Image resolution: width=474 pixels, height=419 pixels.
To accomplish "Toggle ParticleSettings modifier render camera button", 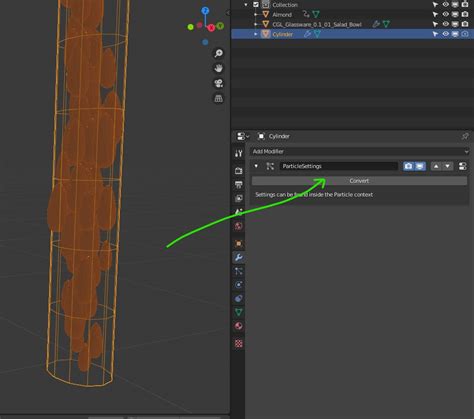I will pos(409,166).
